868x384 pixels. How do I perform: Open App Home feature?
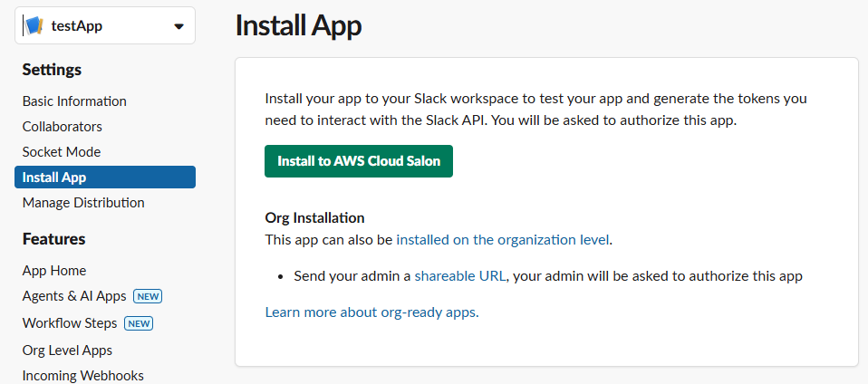(54, 271)
